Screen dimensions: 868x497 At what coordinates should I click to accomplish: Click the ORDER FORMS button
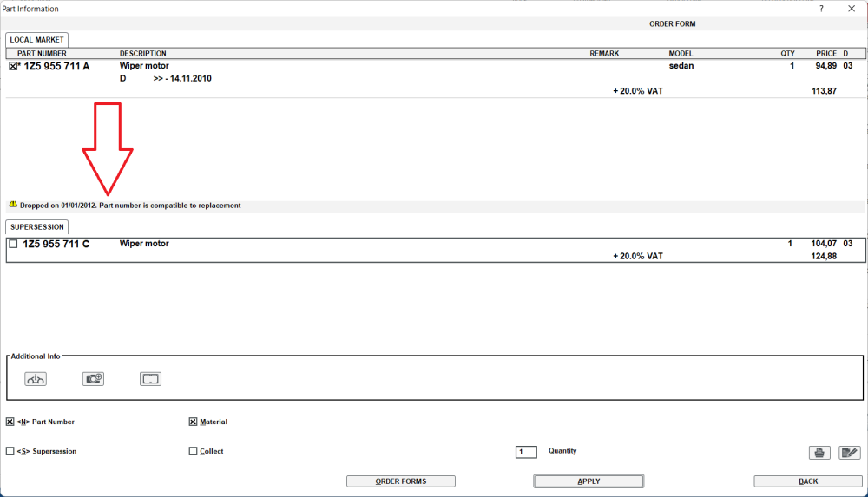pos(401,481)
